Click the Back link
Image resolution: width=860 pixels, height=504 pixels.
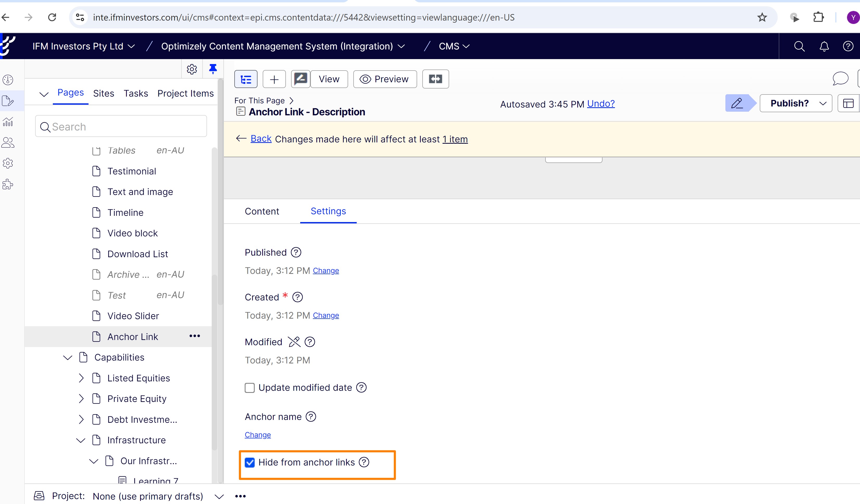pyautogui.click(x=261, y=138)
